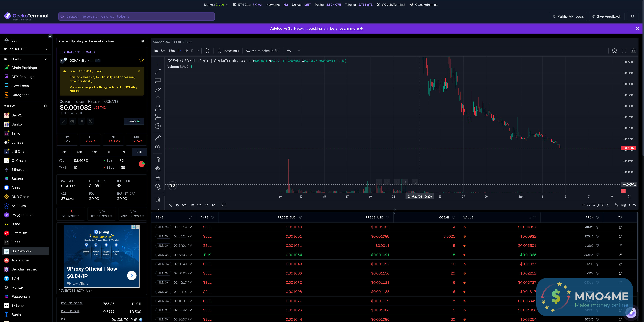Select the 6H stats tab
Viewport: 644px width, 322px height.
click(124, 152)
